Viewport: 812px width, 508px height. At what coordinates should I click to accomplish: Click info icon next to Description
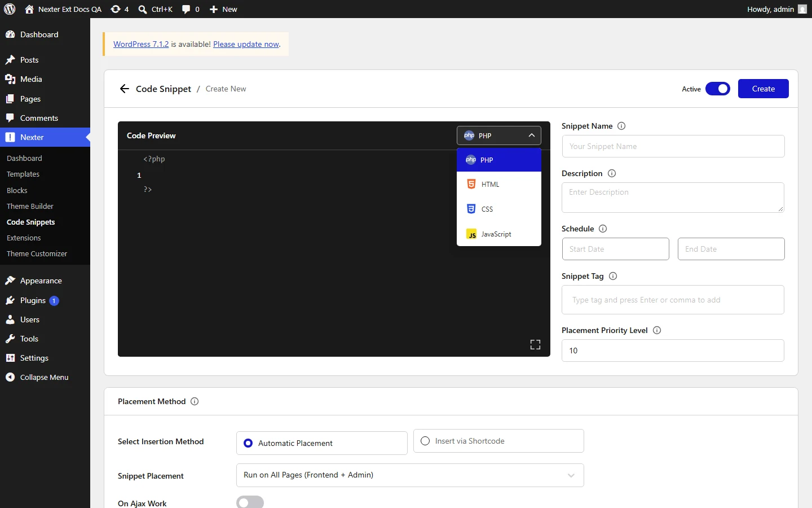[612, 173]
